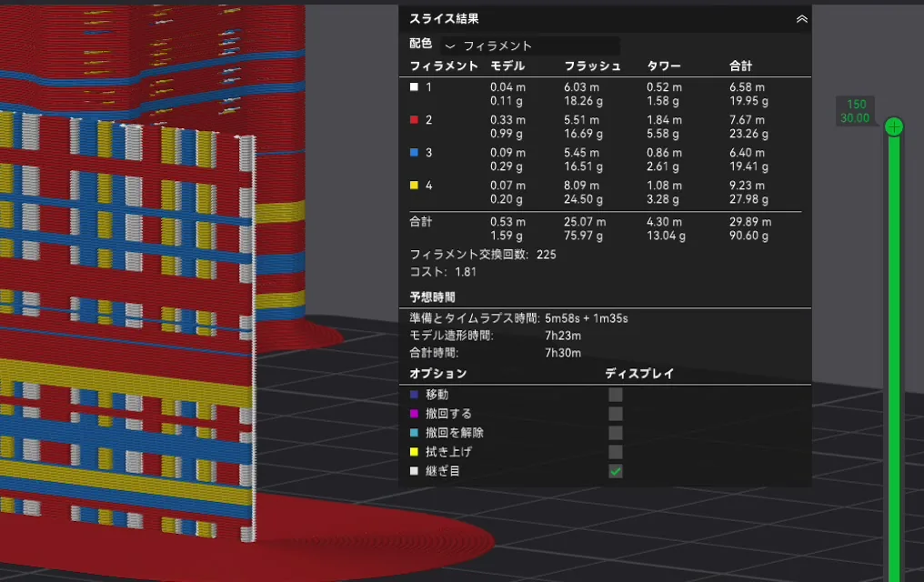Click the モデル造形時間 7h23m value
This screenshot has height=582, width=924.
[563, 336]
